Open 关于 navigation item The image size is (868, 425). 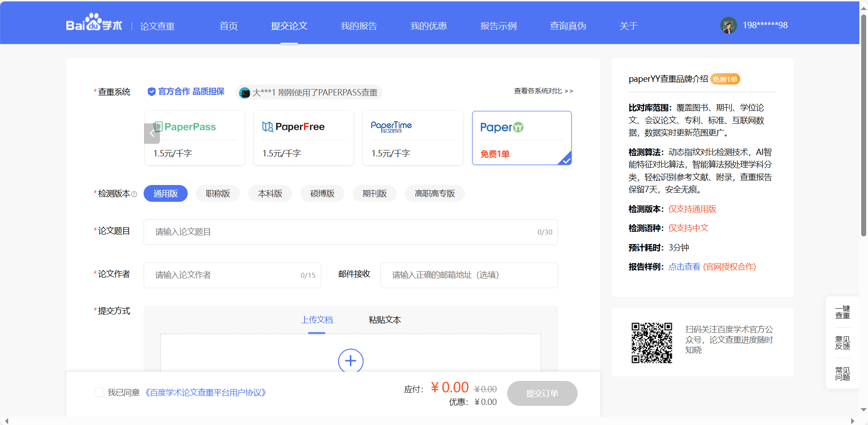tap(629, 26)
